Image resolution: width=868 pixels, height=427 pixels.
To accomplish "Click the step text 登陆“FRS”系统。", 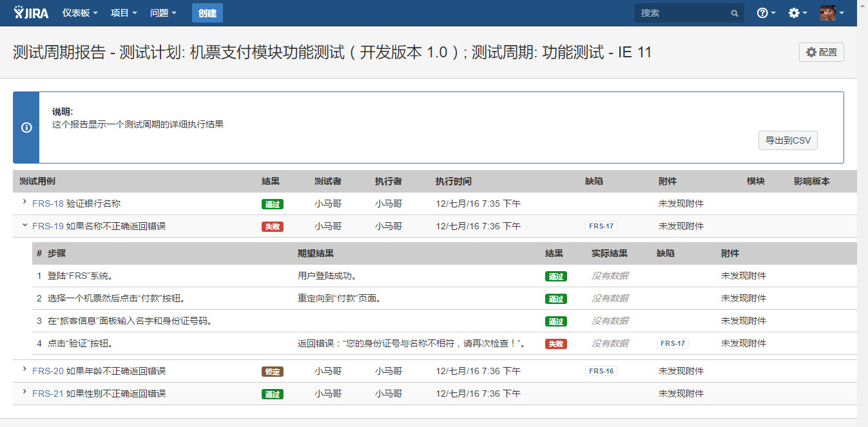I will pyautogui.click(x=81, y=276).
